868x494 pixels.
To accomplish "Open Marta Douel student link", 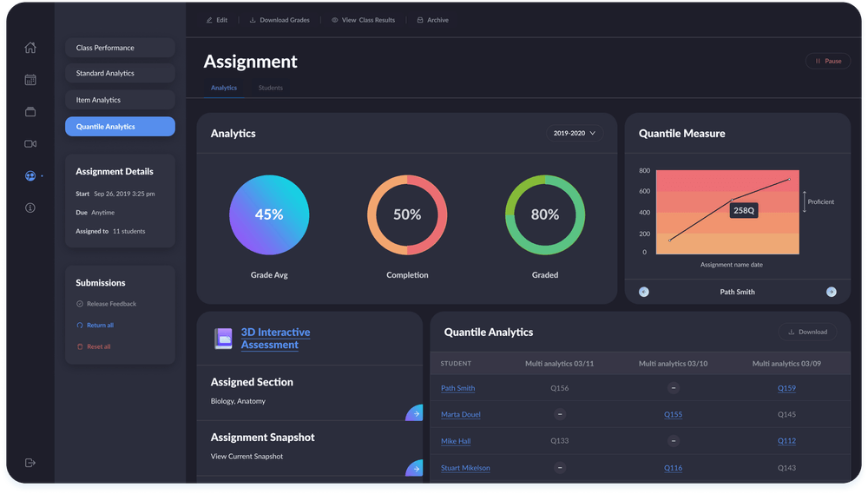I will [460, 415].
